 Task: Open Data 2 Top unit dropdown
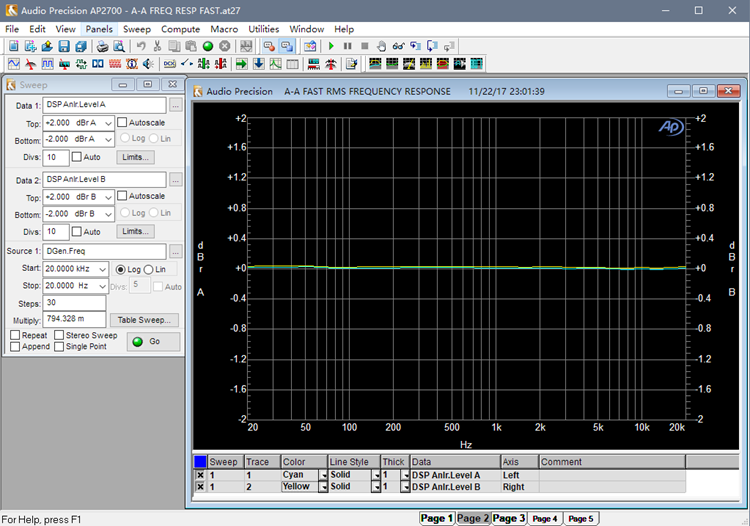click(108, 197)
